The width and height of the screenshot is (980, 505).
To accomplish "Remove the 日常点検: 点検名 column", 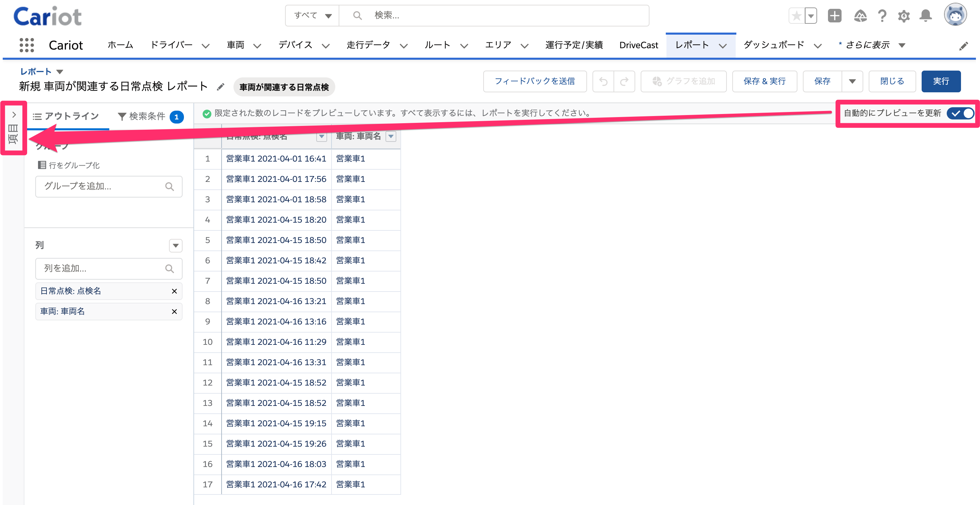I will (x=174, y=291).
